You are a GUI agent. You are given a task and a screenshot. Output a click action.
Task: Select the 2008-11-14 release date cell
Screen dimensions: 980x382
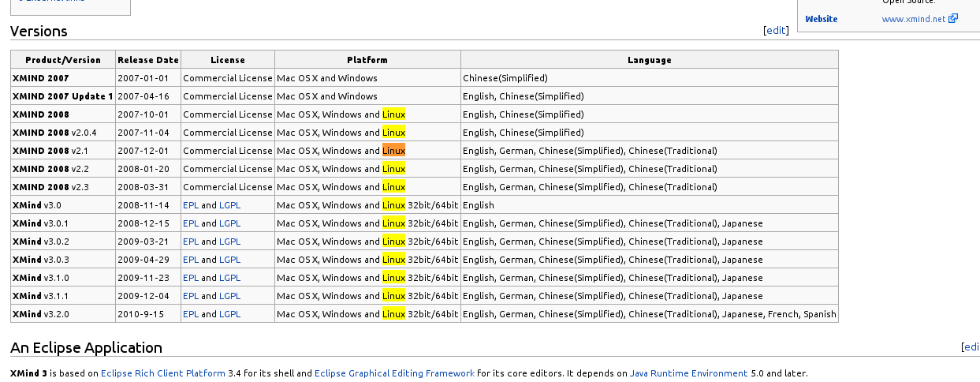[x=148, y=205]
